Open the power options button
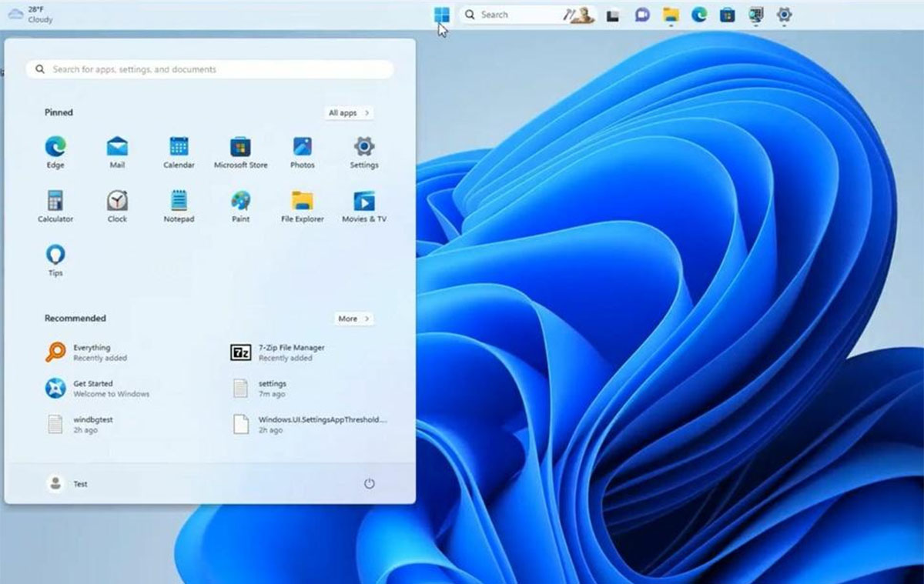The width and height of the screenshot is (924, 584). pyautogui.click(x=369, y=483)
